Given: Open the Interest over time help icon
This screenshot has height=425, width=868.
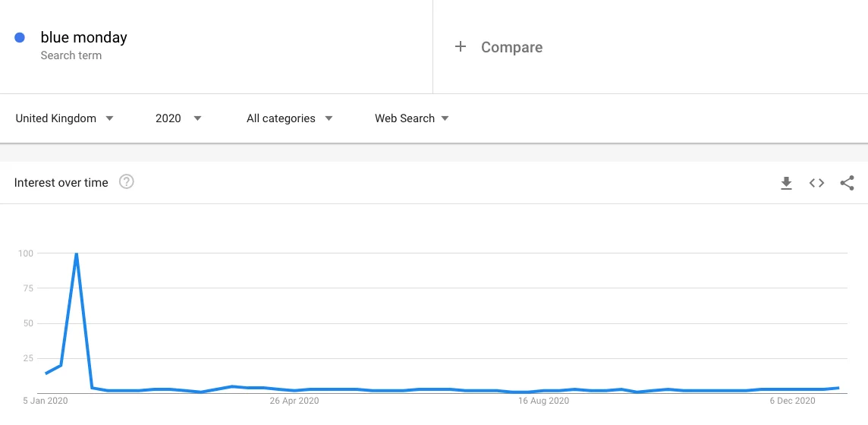Looking at the screenshot, I should [x=127, y=182].
